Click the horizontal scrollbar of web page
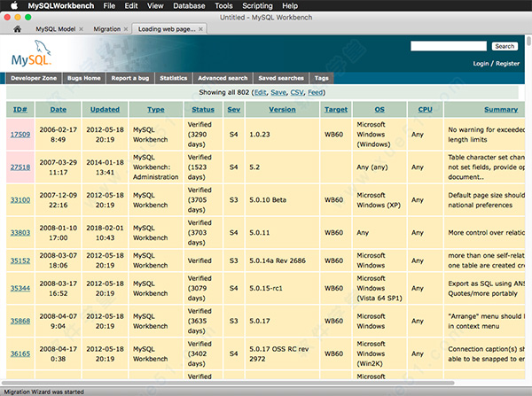 [x=228, y=383]
